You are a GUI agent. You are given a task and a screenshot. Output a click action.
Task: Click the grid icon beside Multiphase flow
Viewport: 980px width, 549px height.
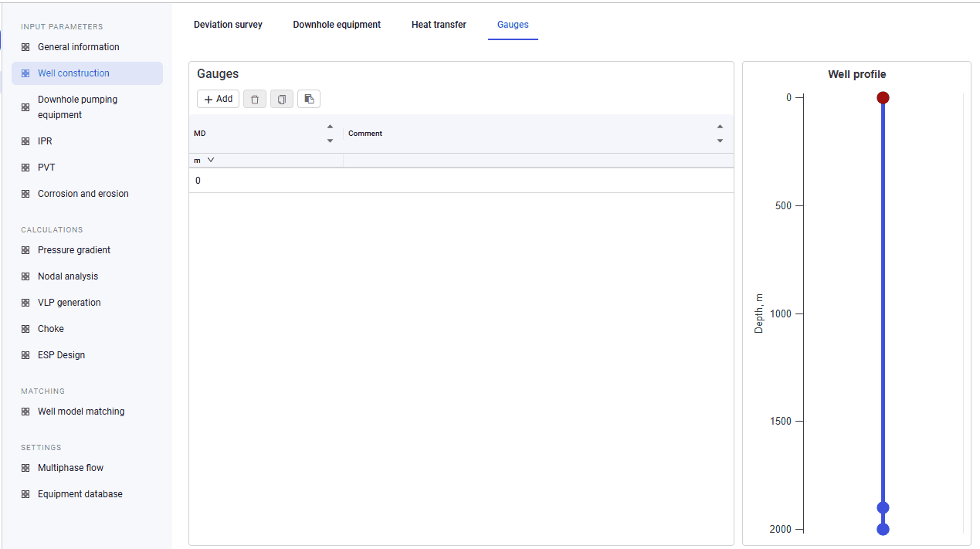pyautogui.click(x=25, y=468)
